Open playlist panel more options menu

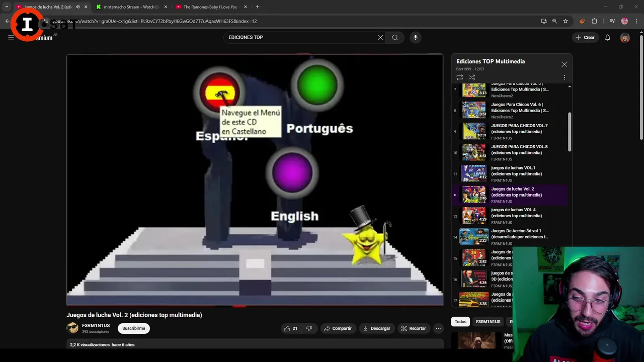tap(564, 77)
